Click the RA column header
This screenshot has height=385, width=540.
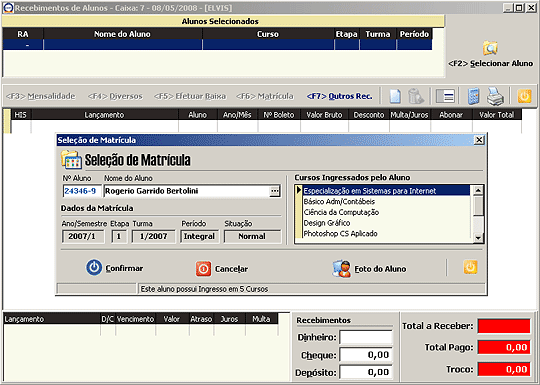pyautogui.click(x=23, y=34)
